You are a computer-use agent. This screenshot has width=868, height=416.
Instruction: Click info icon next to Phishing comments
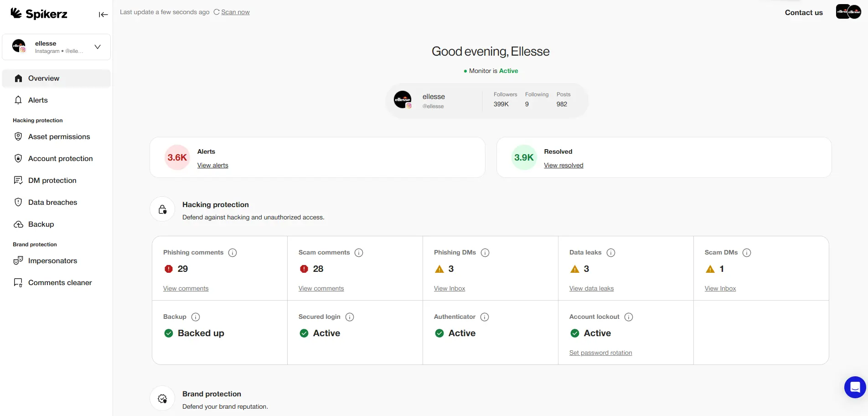232,253
